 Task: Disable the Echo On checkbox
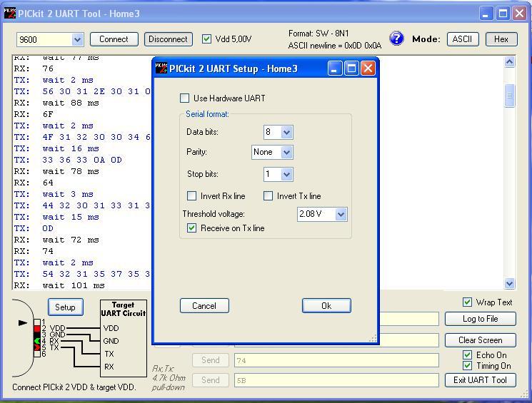click(467, 355)
